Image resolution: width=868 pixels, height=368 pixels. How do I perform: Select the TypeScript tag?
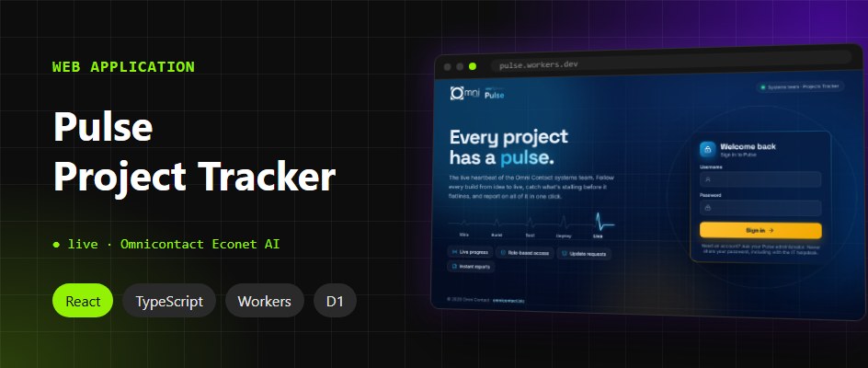click(169, 301)
